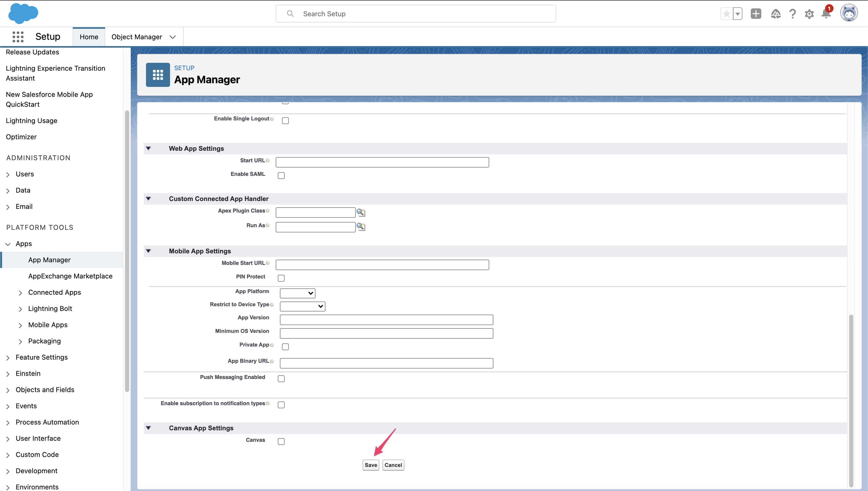Click the Cancel button
The image size is (868, 491).
pyautogui.click(x=393, y=465)
